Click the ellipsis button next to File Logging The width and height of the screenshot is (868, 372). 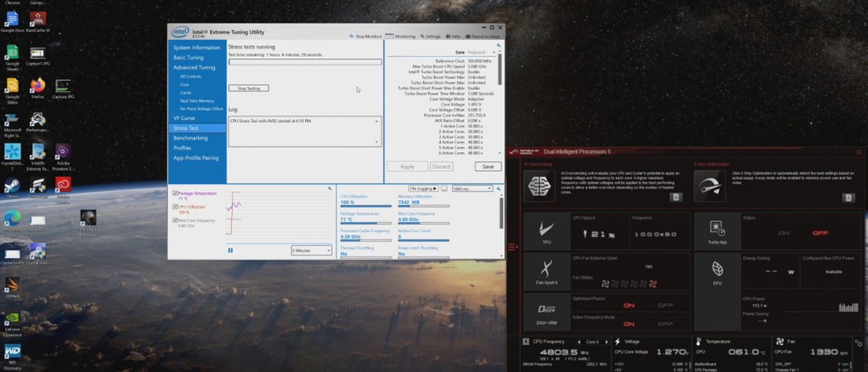(x=444, y=188)
